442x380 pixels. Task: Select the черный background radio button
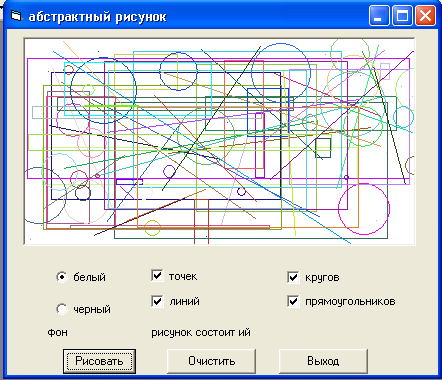(62, 309)
